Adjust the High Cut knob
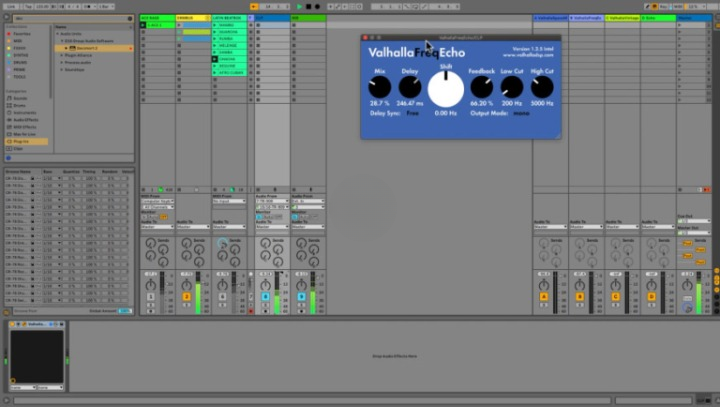720x407 pixels. click(x=542, y=87)
